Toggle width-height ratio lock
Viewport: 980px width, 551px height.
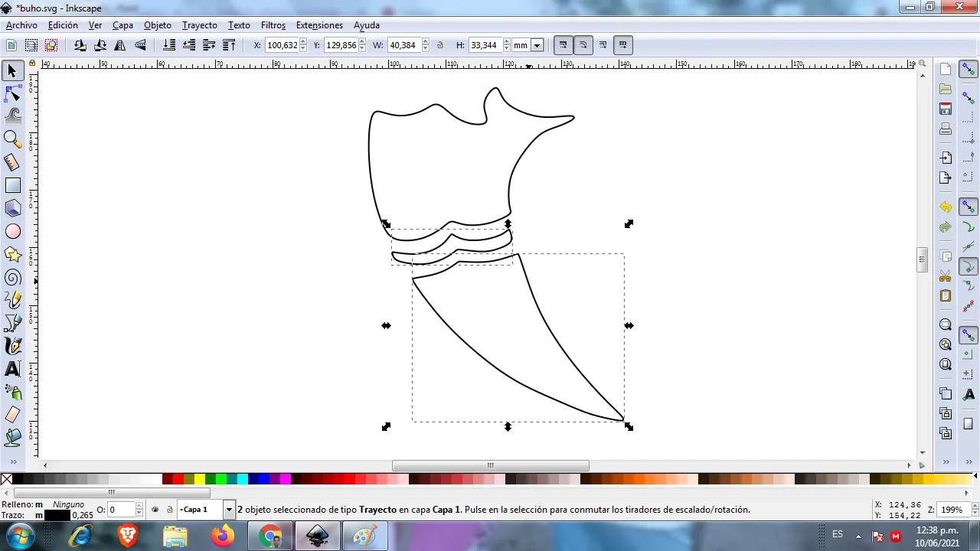440,45
